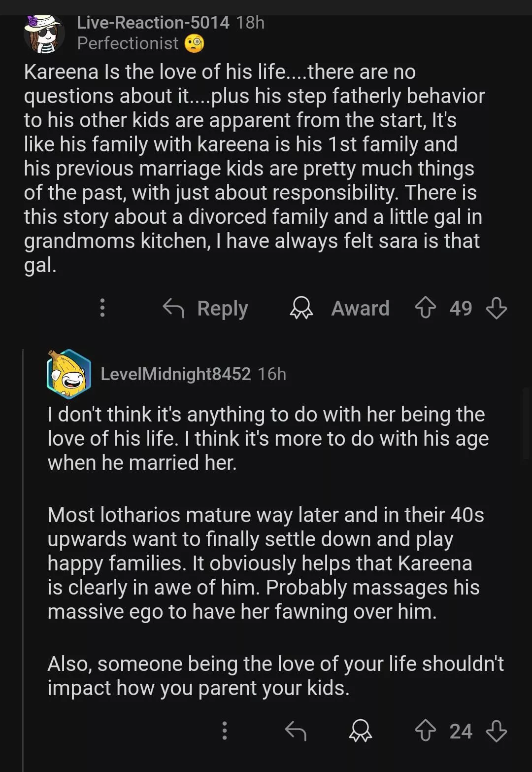View Live-Reaction-5014's avatar with hat
Viewport: 532px width, 772px height.
[44, 34]
